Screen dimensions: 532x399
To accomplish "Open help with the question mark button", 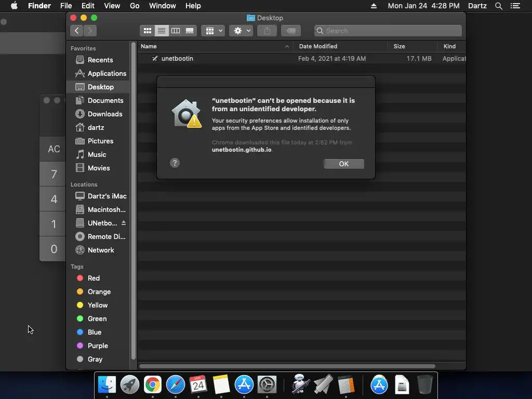I will coord(175,163).
